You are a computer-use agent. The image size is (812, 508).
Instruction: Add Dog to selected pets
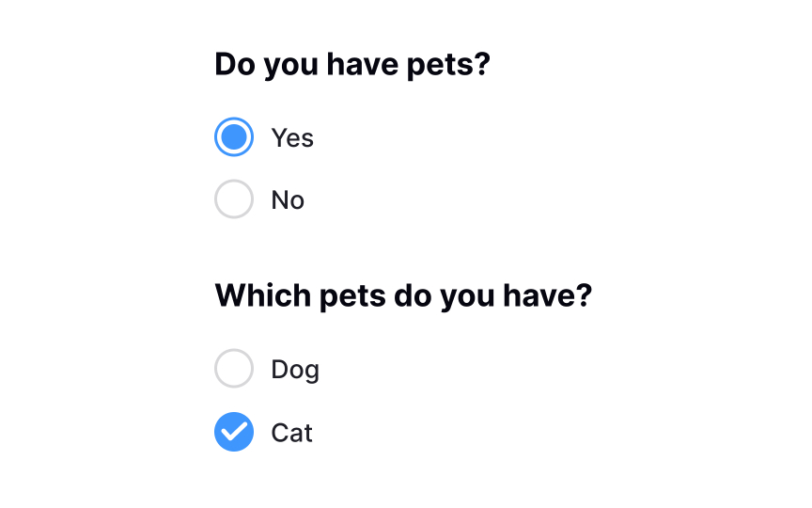234,369
